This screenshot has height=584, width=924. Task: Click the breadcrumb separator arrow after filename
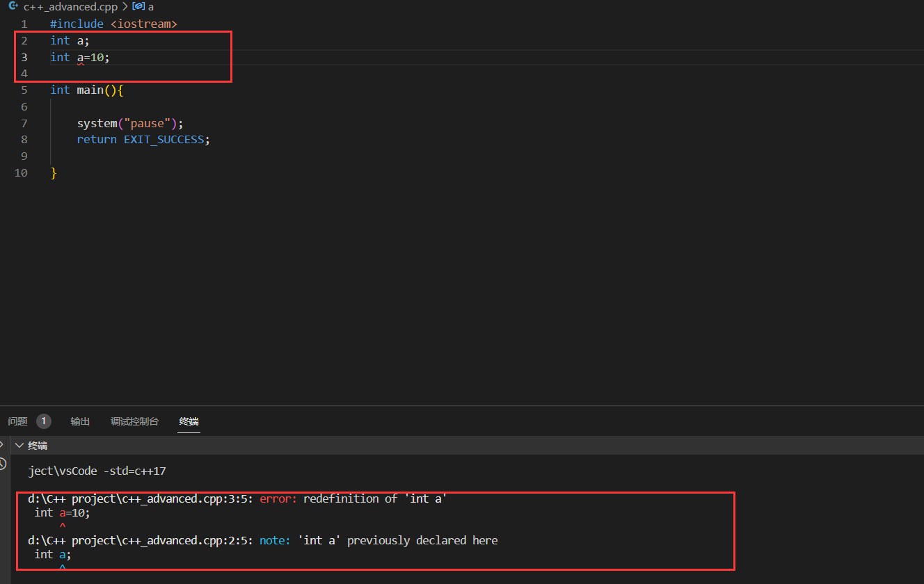125,7
